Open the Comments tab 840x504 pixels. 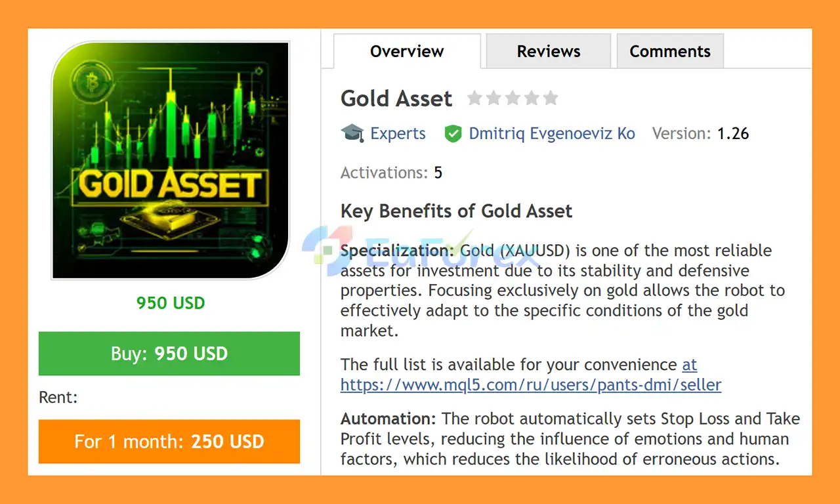[670, 51]
